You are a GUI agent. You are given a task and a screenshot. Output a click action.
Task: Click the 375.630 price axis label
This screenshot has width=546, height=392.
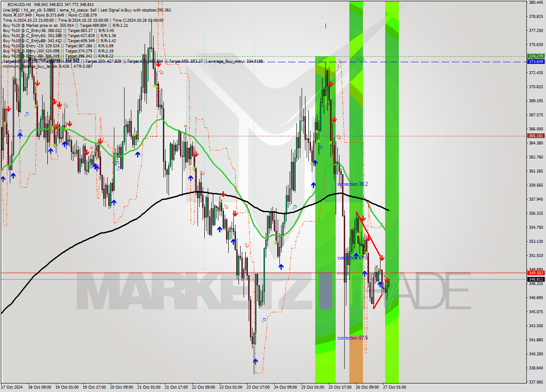point(536,45)
